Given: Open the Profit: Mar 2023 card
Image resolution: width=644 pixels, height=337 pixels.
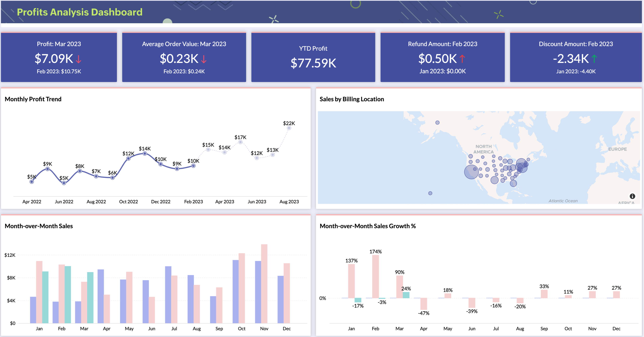Looking at the screenshot, I should click(59, 57).
